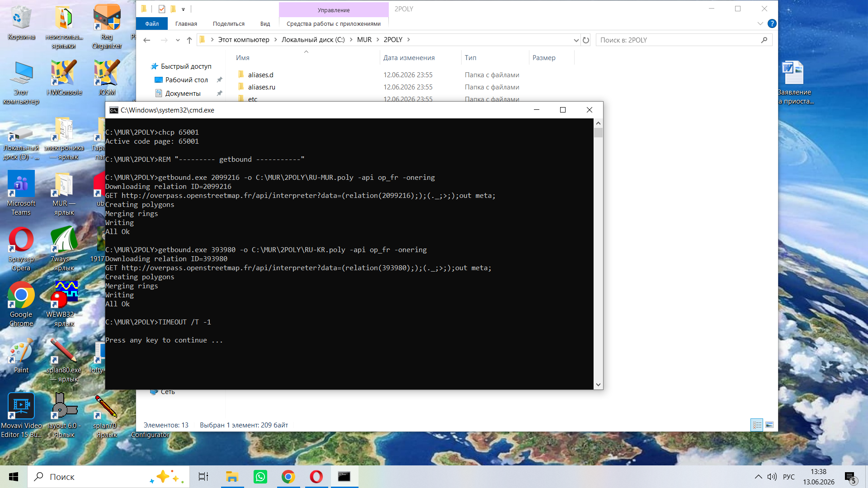The image size is (868, 488).
Task: Open quick access toolbar customize dropdown
Action: pos(183,9)
